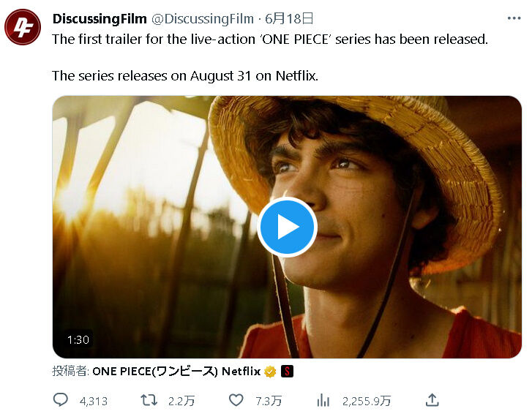The width and height of the screenshot is (532, 414).
Task: Click the 2,255.9万 views count
Action: 366,401
